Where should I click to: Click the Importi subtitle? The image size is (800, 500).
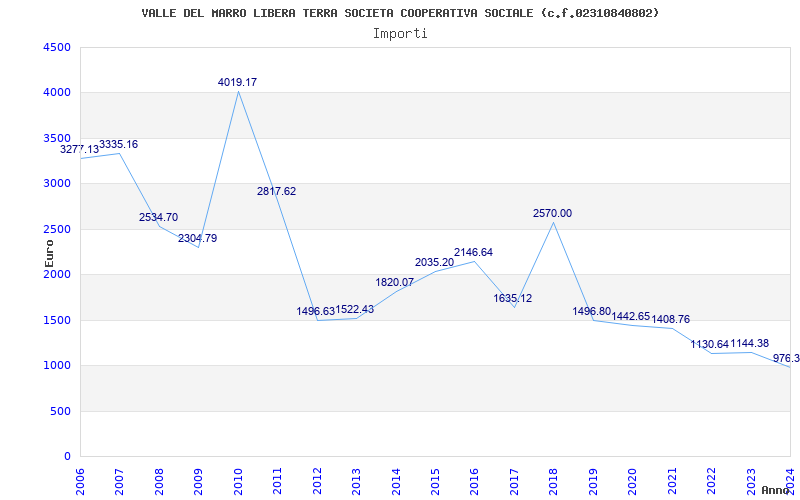pos(400,34)
